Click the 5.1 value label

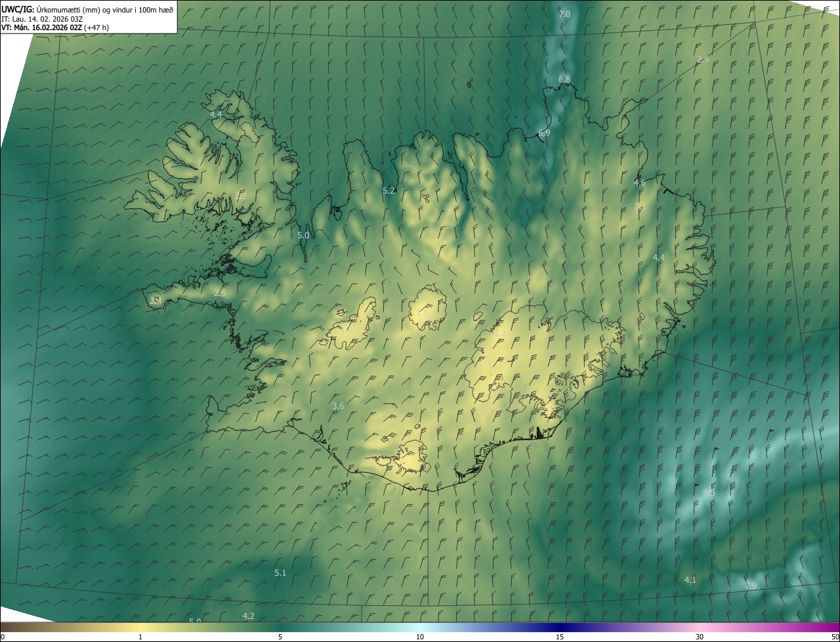[x=280, y=572]
